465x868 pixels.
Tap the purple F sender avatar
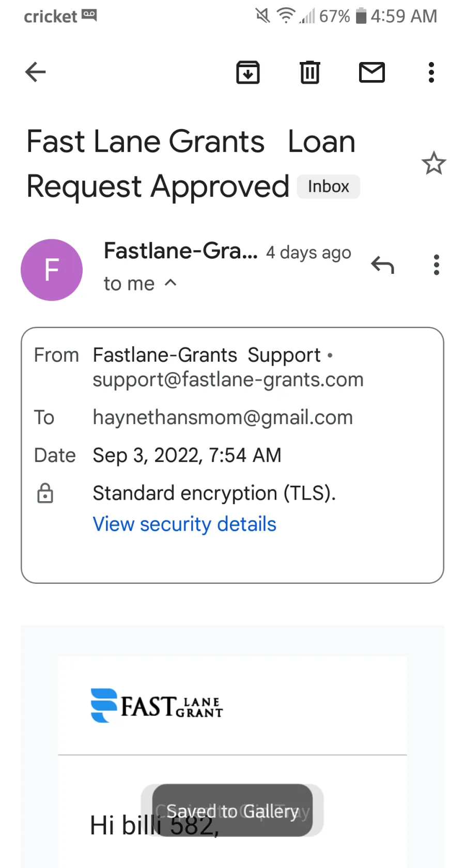click(52, 270)
